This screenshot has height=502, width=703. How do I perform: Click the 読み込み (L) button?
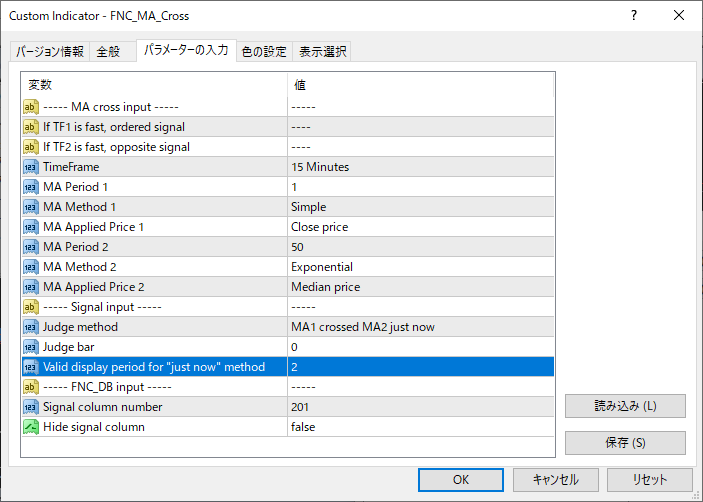pos(625,406)
